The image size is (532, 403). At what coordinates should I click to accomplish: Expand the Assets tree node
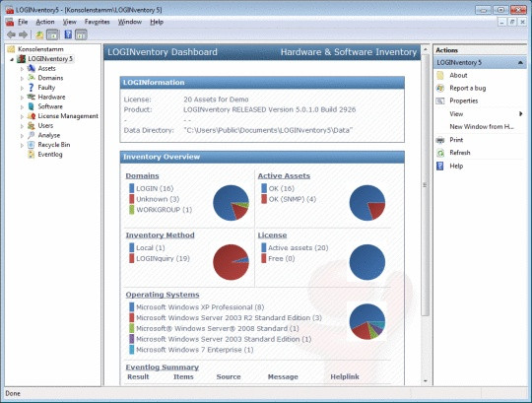point(22,69)
